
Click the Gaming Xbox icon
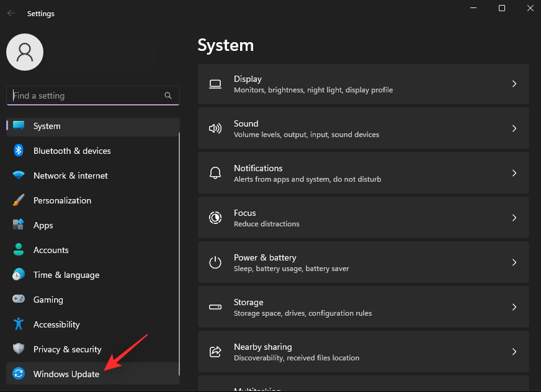[17, 300]
